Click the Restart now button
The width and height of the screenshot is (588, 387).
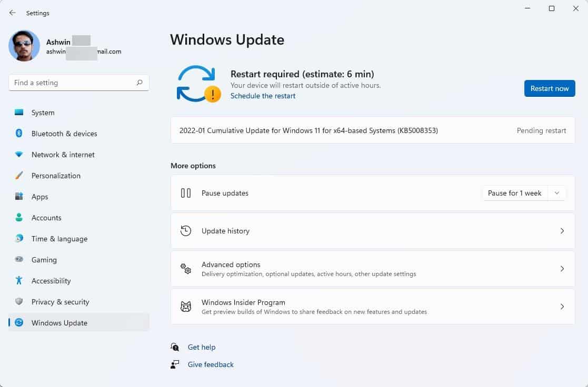(x=550, y=88)
